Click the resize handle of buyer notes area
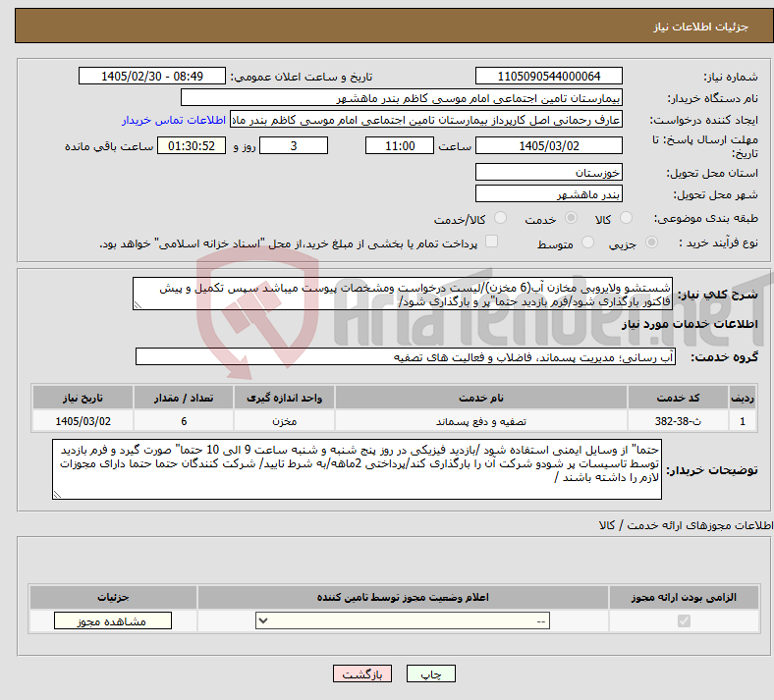Screen dimensions: 774x700 (x=57, y=494)
